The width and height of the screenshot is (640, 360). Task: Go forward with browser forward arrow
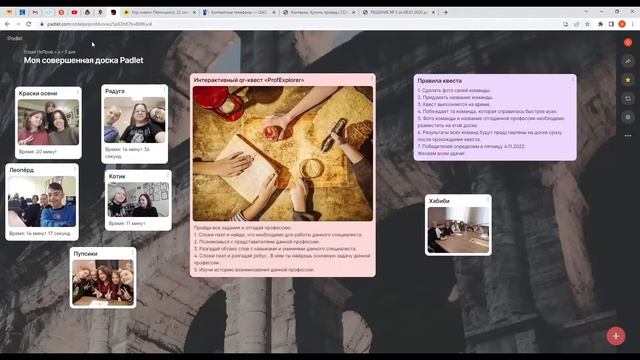[18, 24]
